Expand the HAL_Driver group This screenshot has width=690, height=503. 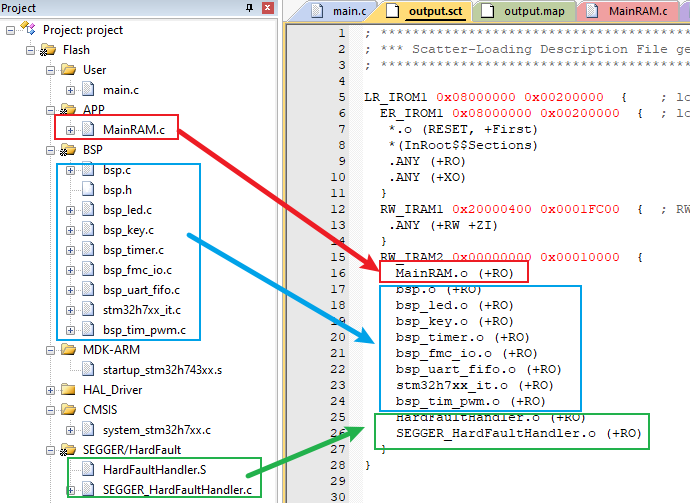[x=51, y=390]
